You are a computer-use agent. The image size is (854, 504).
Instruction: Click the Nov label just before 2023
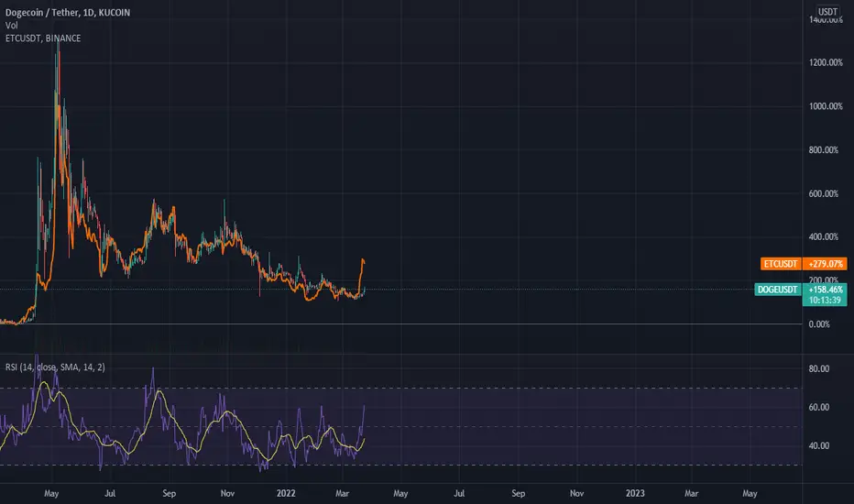point(576,493)
